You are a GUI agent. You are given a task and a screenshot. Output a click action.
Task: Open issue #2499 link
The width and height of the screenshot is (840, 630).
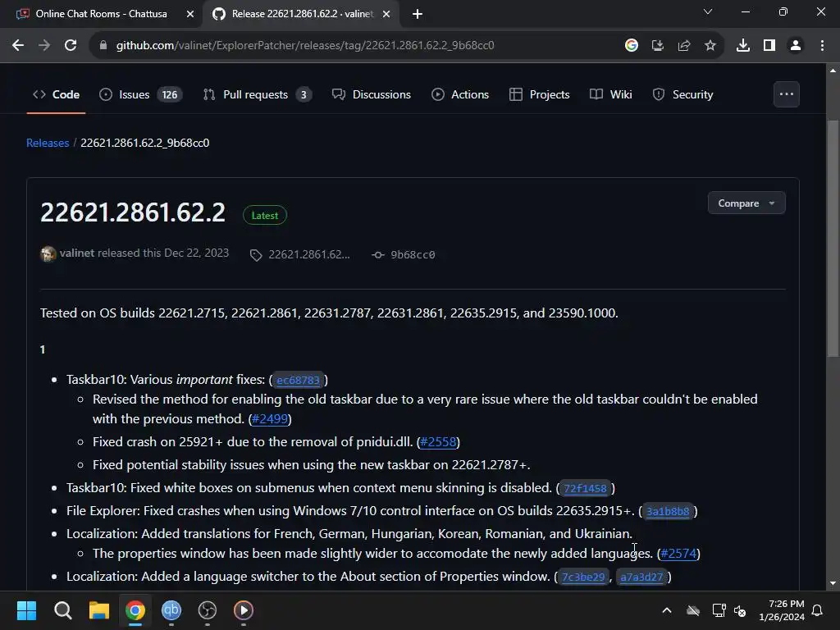click(x=270, y=419)
